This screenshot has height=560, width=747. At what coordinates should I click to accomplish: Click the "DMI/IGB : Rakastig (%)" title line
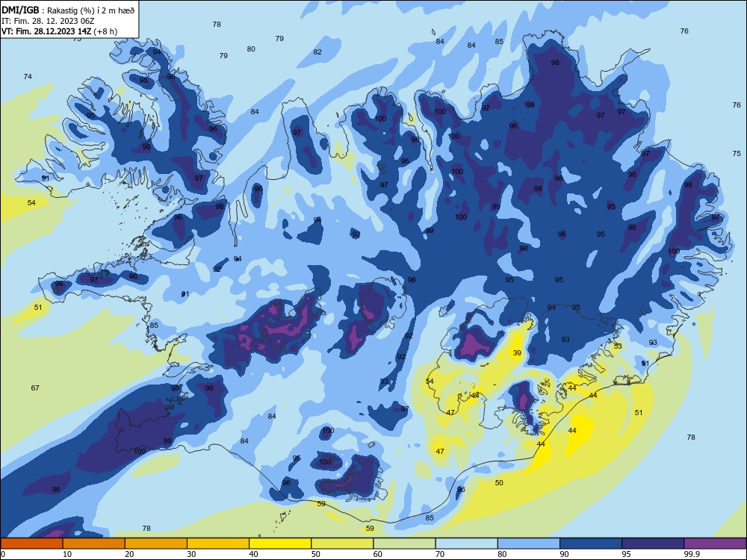click(68, 10)
